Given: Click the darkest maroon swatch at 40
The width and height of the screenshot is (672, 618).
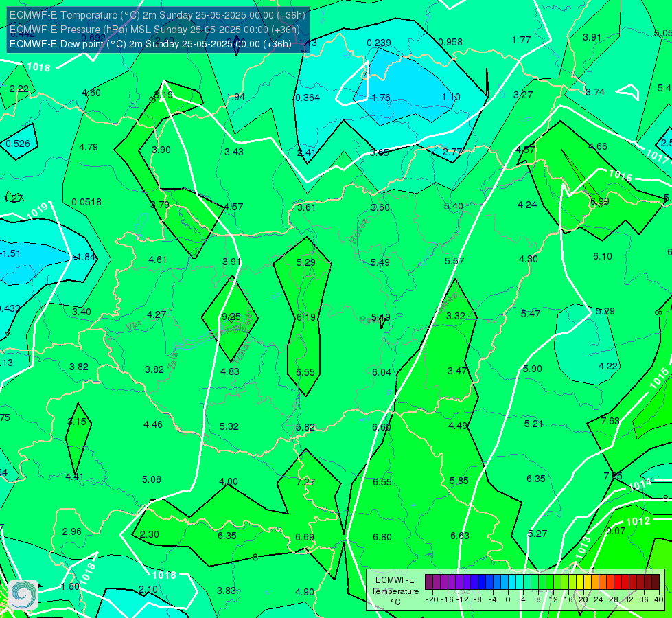Looking at the screenshot, I should 656,582.
